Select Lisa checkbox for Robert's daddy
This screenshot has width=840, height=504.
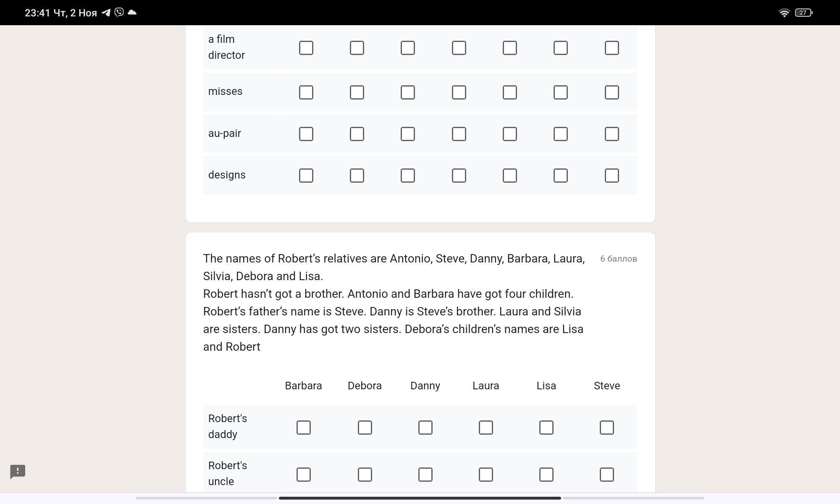pyautogui.click(x=546, y=428)
